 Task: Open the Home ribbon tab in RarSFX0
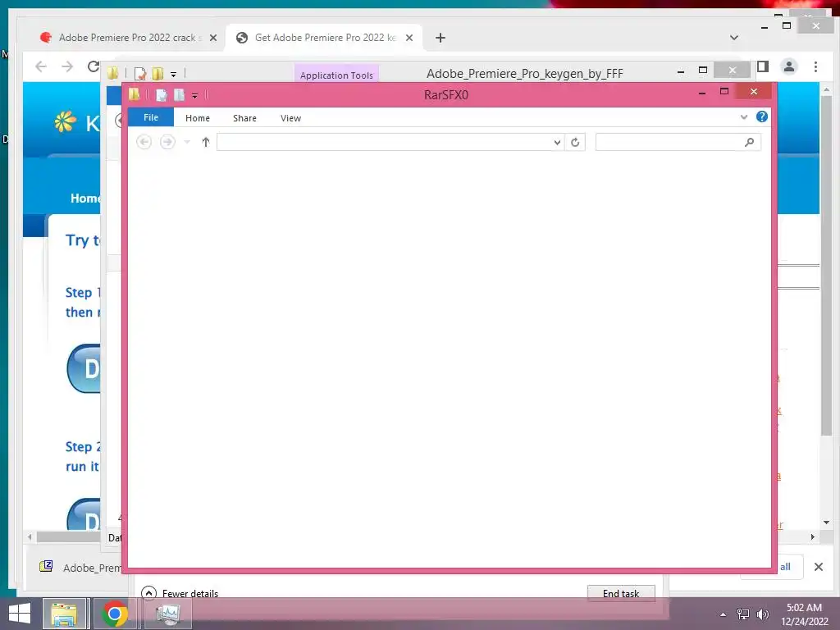197,118
